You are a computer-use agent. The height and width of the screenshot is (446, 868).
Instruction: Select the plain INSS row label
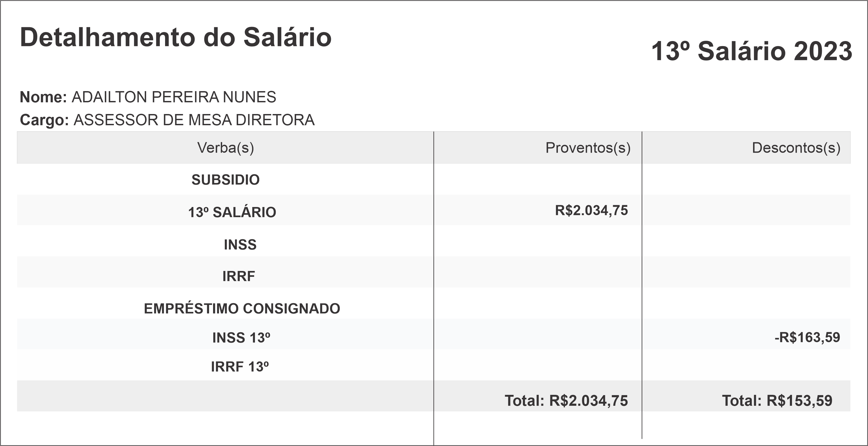pos(240,245)
